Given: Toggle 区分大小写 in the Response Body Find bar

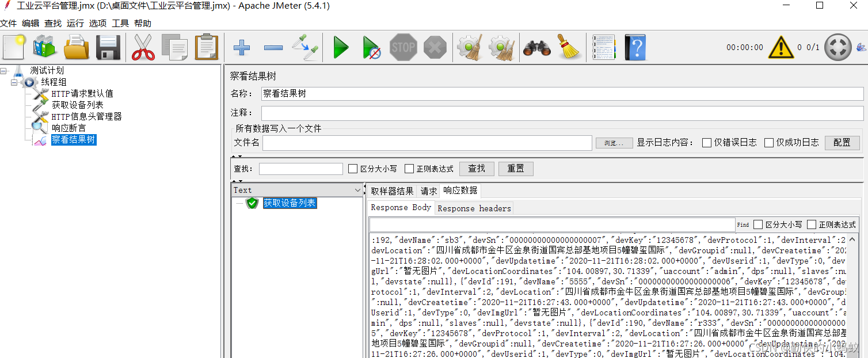Looking at the screenshot, I should 758,224.
